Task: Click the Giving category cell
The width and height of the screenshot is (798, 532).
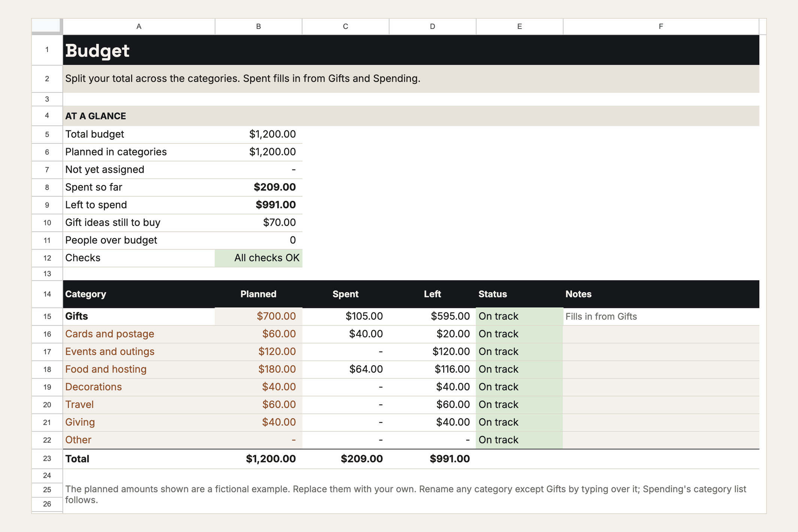Action: [139, 422]
